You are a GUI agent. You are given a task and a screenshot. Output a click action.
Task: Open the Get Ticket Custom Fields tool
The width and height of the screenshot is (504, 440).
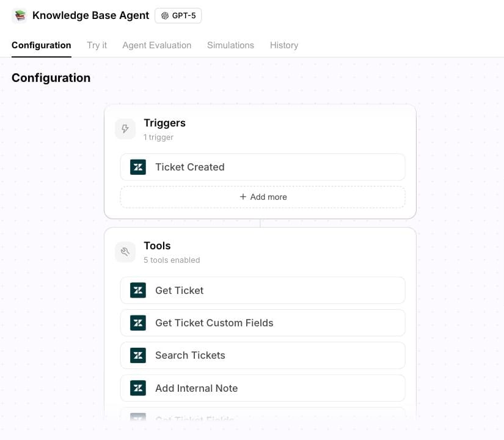[263, 323]
